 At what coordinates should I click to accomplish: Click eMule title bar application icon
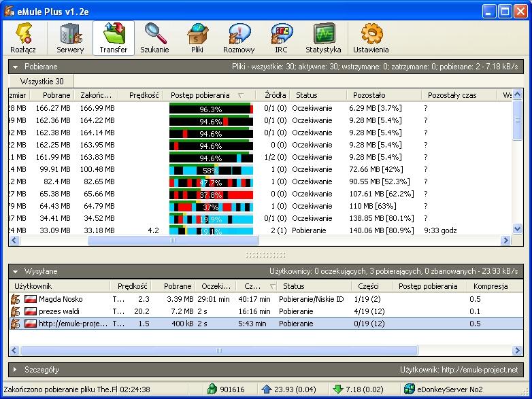[9, 11]
